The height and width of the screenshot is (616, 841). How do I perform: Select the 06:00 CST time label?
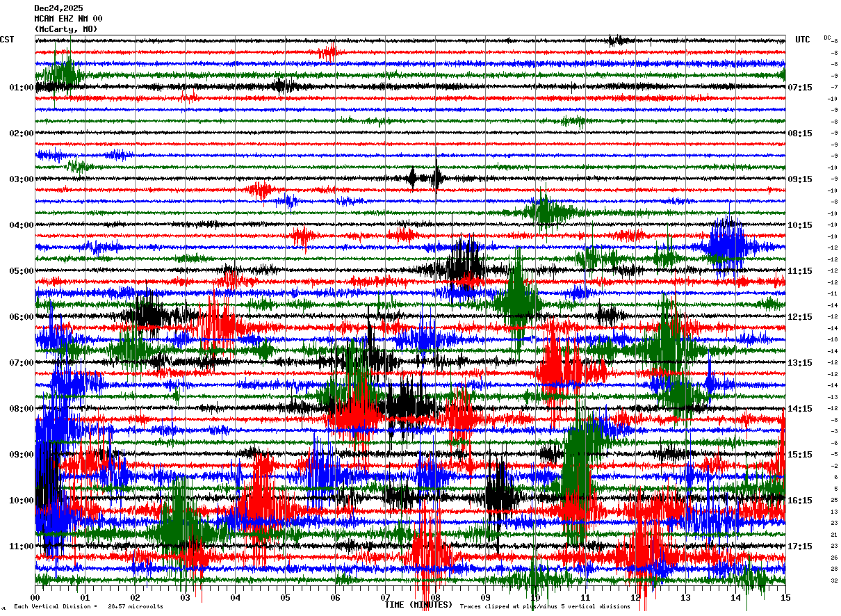pyautogui.click(x=22, y=317)
